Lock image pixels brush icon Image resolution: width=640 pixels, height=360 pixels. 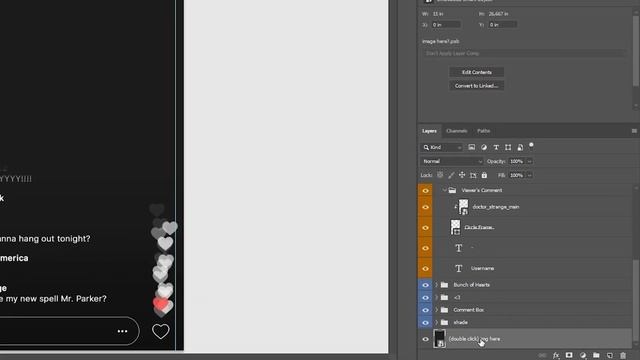pyautogui.click(x=451, y=175)
